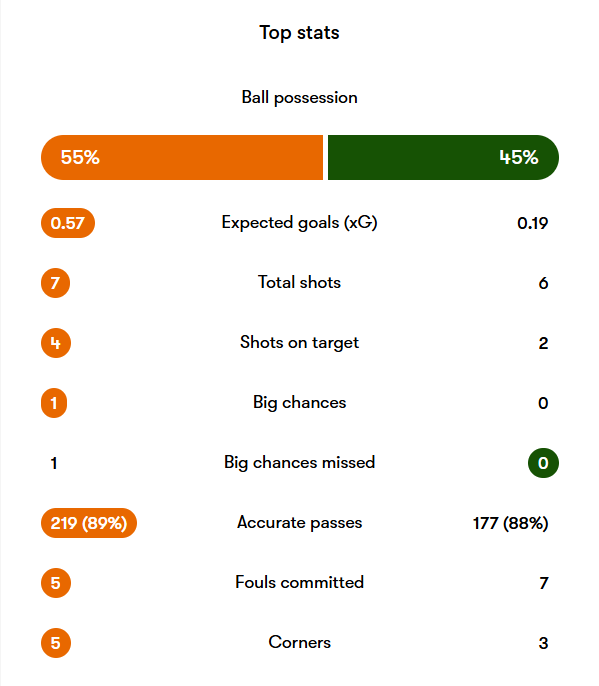599x686 pixels.
Task: Click the Ball possession label
Action: 299,98
